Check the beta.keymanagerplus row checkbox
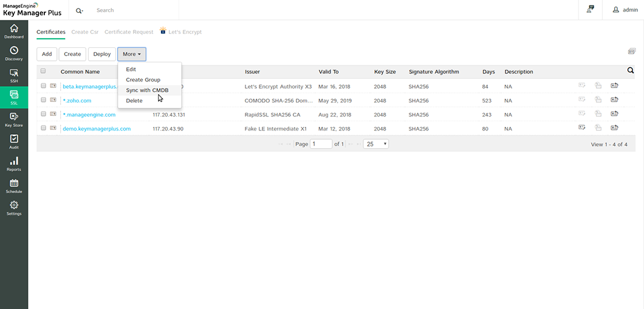 click(43, 86)
